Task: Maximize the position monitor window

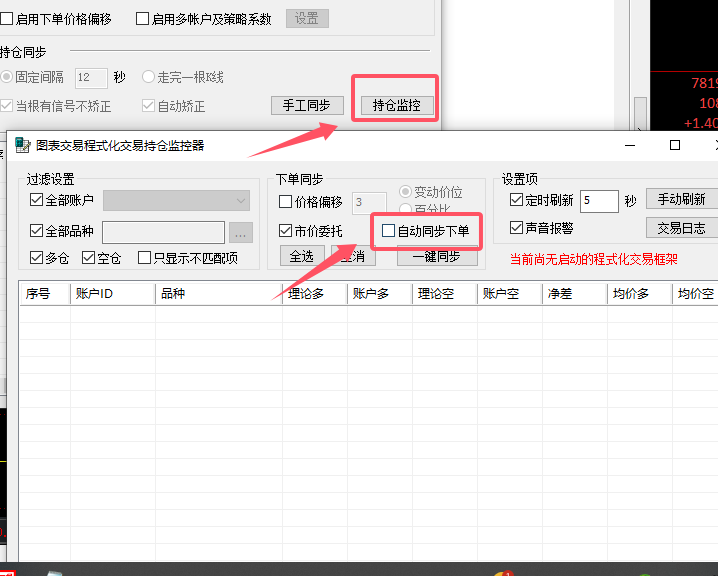Action: coord(674,145)
